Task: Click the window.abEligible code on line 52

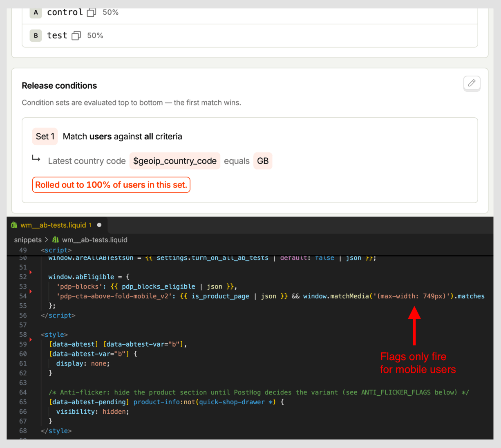Action: (81, 277)
